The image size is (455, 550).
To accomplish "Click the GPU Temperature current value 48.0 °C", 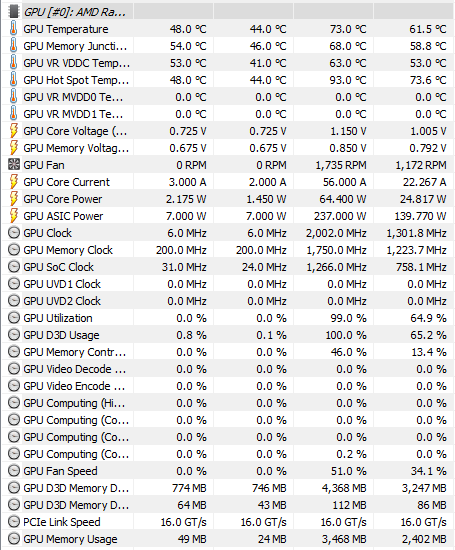I will (188, 29).
